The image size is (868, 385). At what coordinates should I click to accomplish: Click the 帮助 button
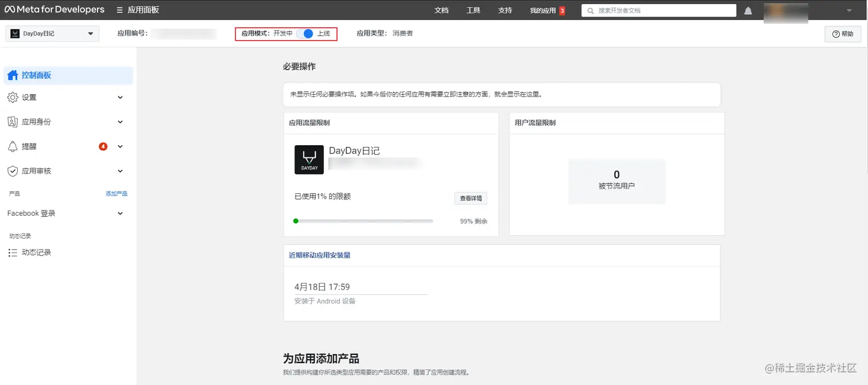[843, 34]
